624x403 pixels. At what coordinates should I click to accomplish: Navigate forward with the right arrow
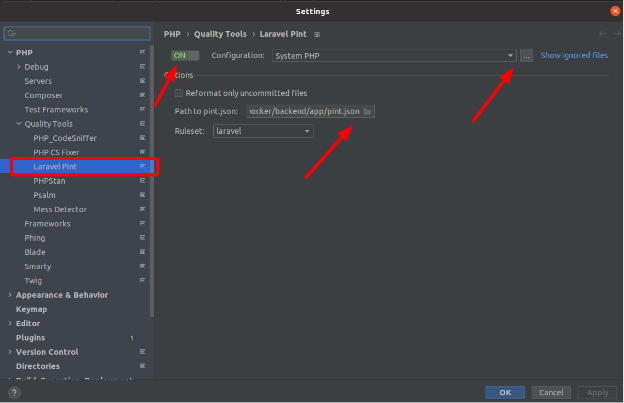[617, 34]
